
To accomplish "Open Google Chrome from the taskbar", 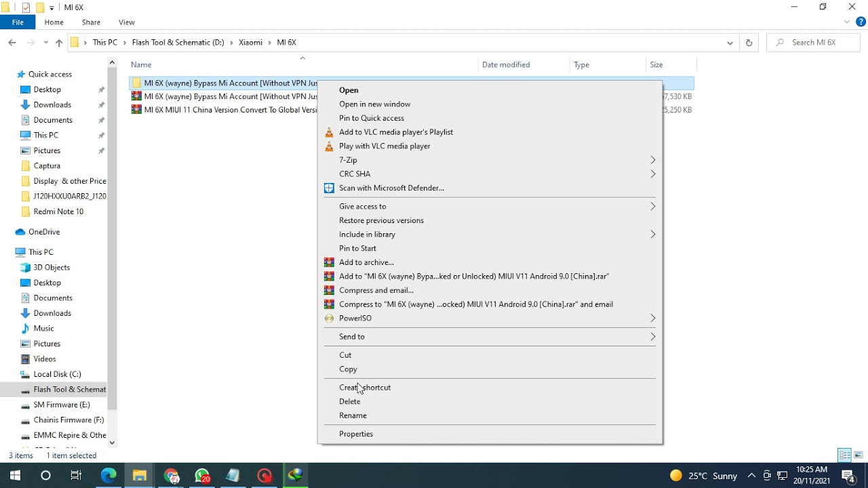I will (x=172, y=475).
